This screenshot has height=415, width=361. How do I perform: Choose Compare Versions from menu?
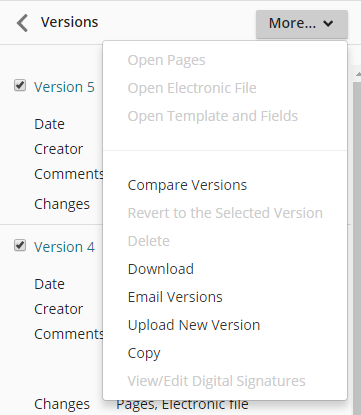(x=187, y=185)
